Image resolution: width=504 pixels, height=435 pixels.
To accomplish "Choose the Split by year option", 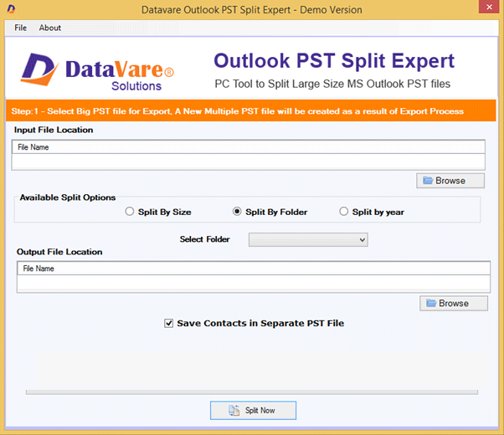I will [372, 212].
